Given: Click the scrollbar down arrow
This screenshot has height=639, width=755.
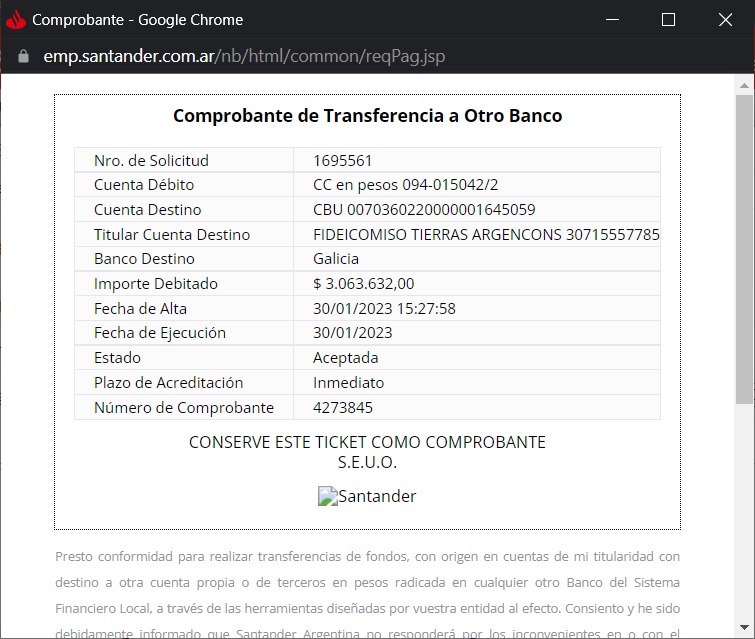Looking at the screenshot, I should tap(744, 627).
